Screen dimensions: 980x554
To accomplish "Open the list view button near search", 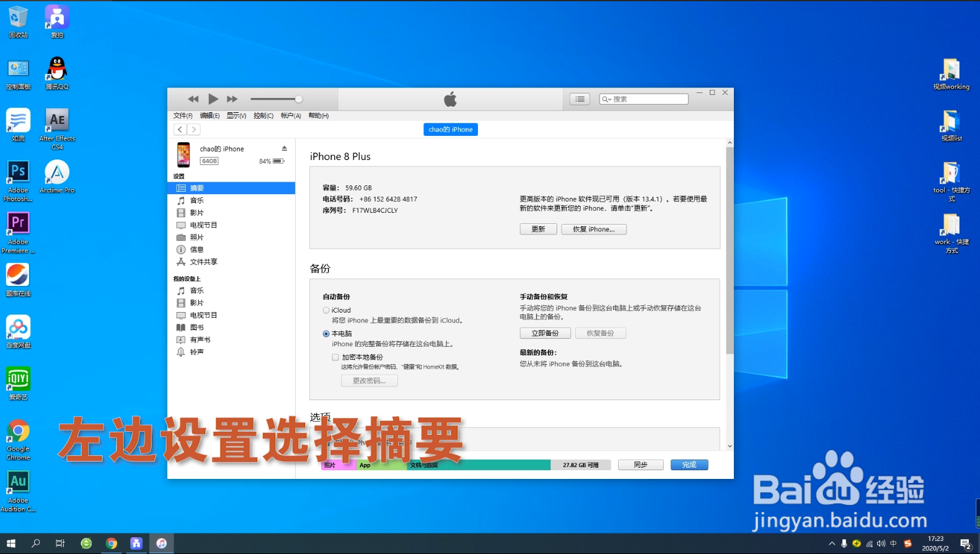I will pyautogui.click(x=580, y=99).
